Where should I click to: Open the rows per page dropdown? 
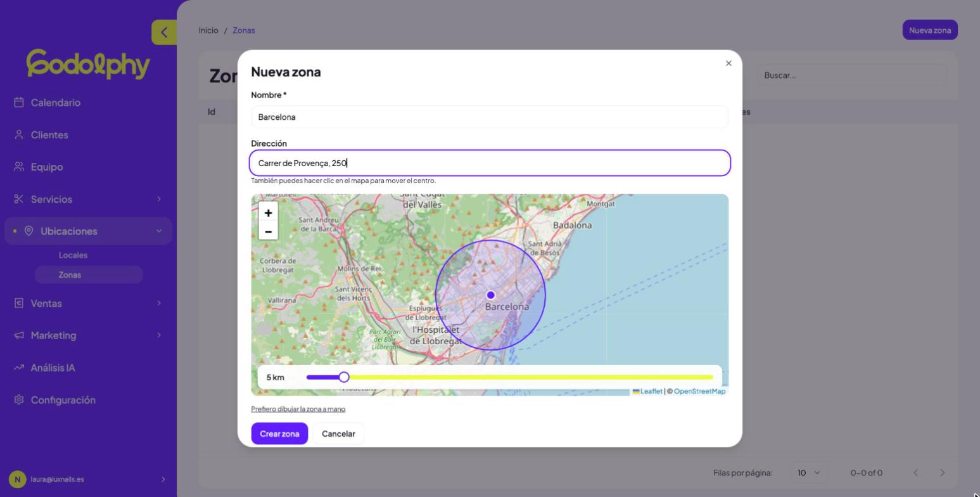pos(808,472)
